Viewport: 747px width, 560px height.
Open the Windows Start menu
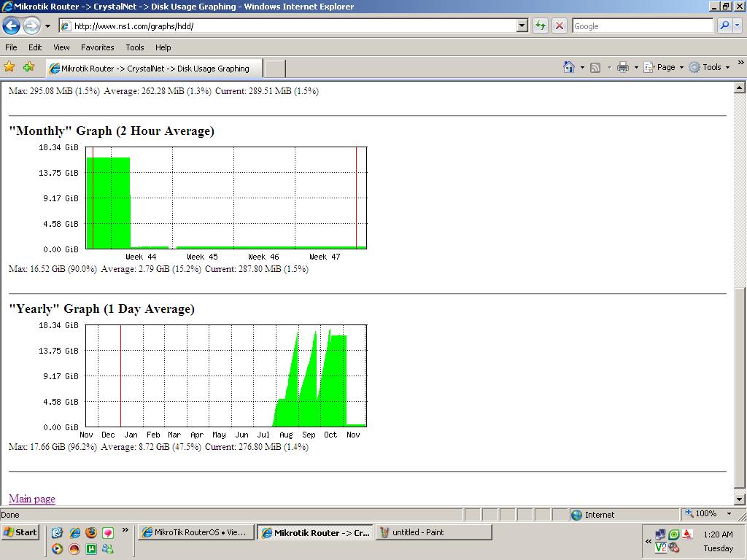(20, 532)
